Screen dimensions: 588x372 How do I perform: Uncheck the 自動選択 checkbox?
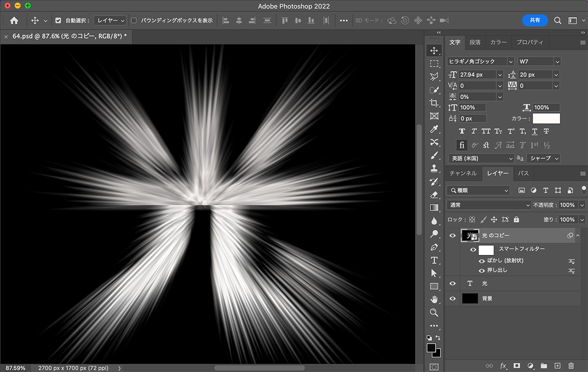click(58, 21)
